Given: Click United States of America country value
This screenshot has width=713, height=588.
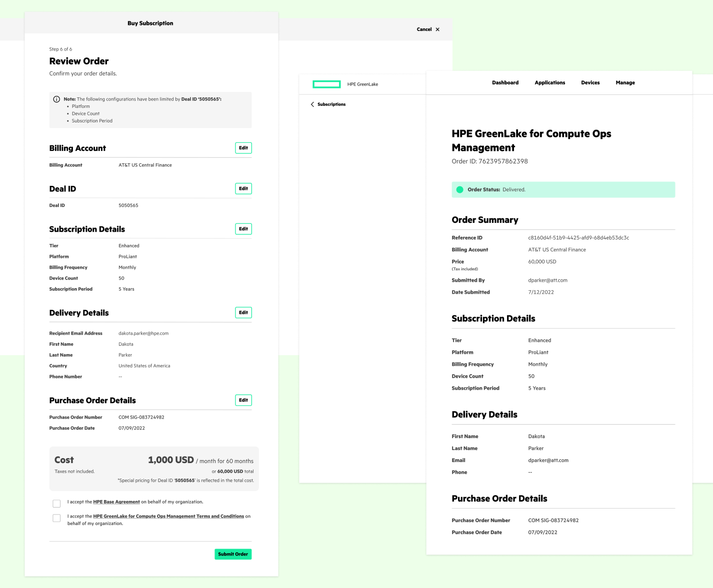Looking at the screenshot, I should tap(144, 366).
